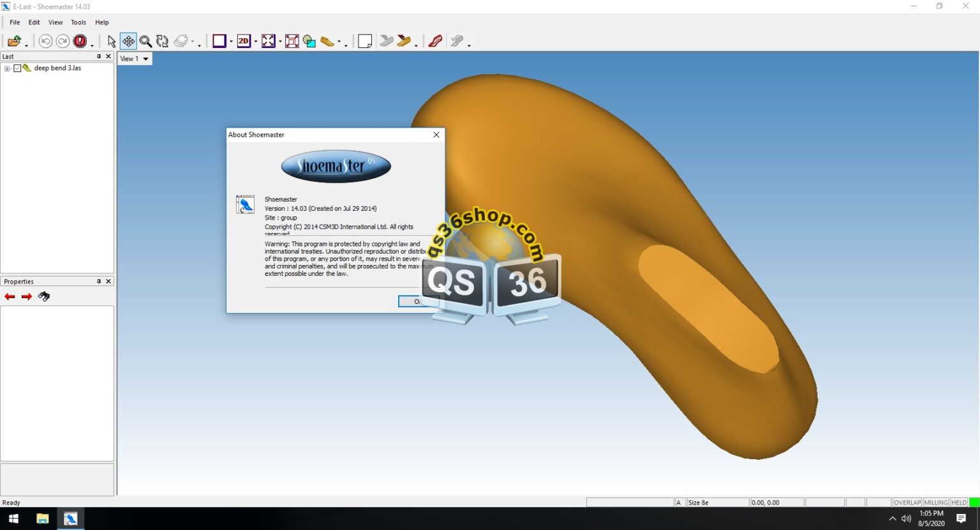Viewport: 980px width, 530px height.
Task: Toggle the HELD status indicator
Action: tap(959, 503)
